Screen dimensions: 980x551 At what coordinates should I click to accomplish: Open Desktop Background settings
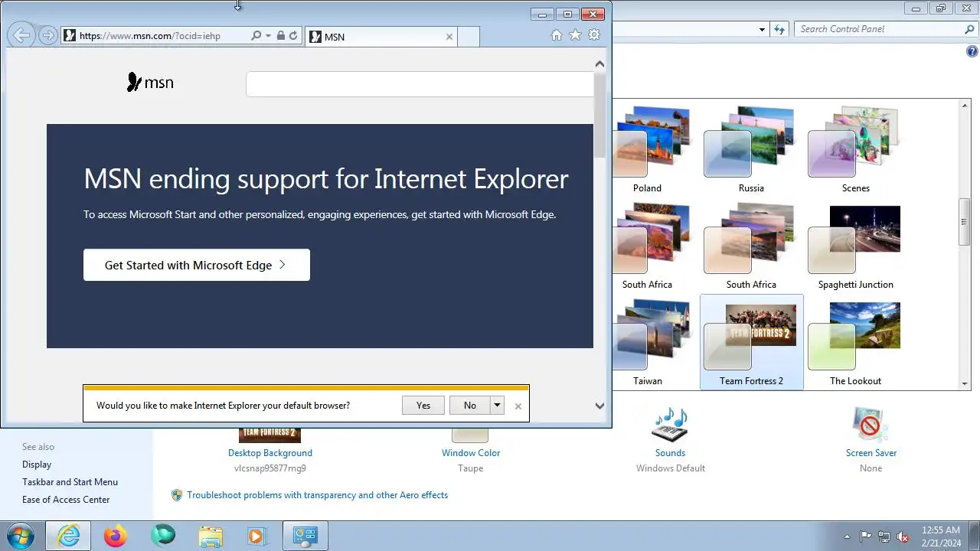pyautogui.click(x=270, y=453)
